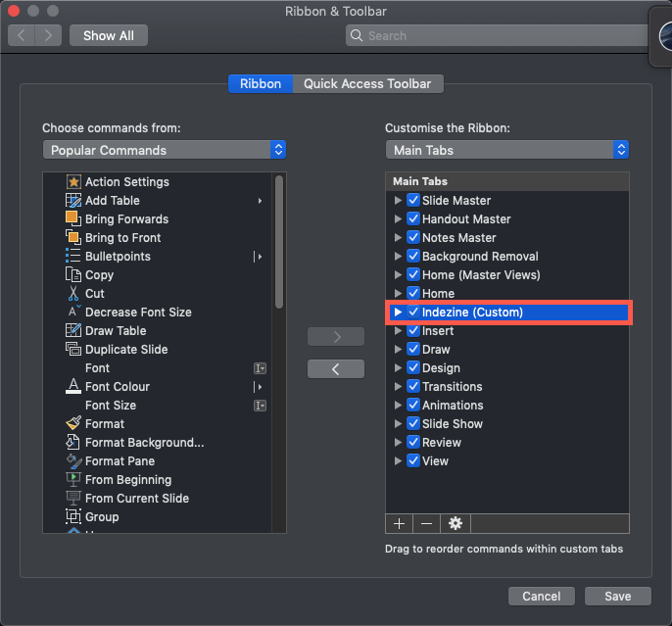Expand the Review tab tree
The image size is (672, 626).
click(x=398, y=442)
